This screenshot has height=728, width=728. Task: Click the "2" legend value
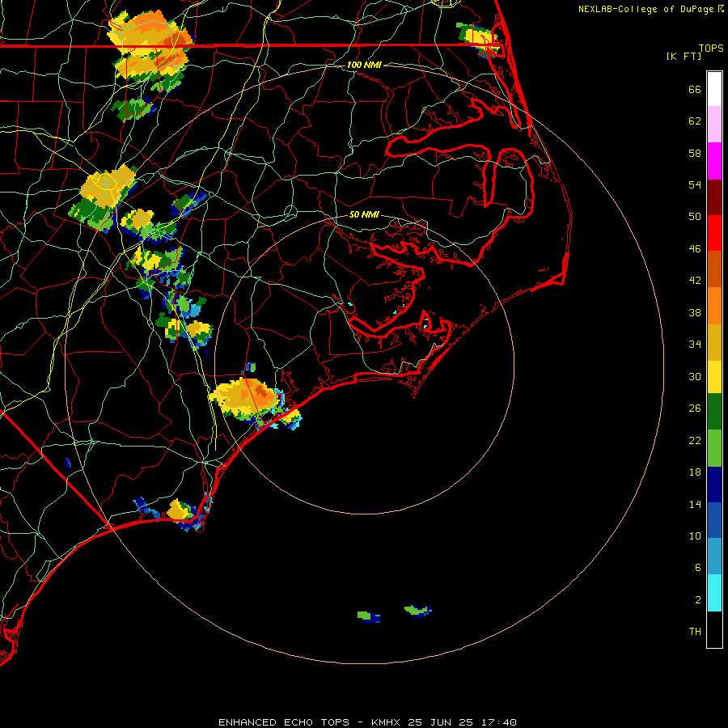pyautogui.click(x=698, y=600)
